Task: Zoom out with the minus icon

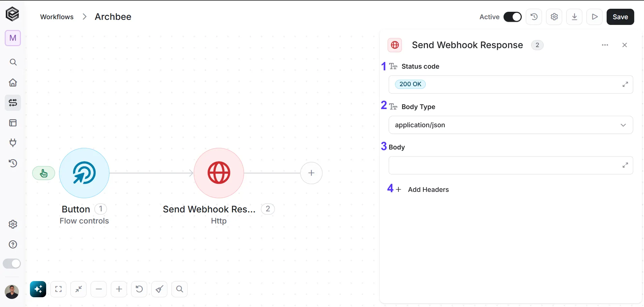Action: click(99, 289)
